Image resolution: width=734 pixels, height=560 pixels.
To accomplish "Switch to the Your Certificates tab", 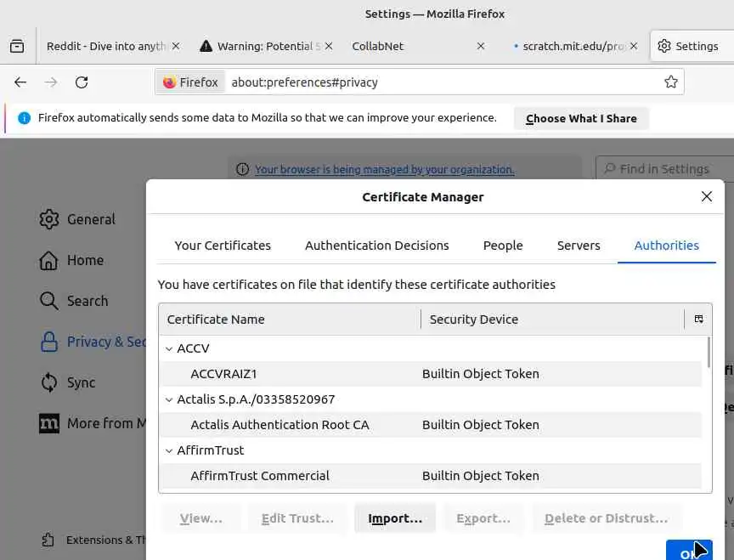I will pos(223,246).
